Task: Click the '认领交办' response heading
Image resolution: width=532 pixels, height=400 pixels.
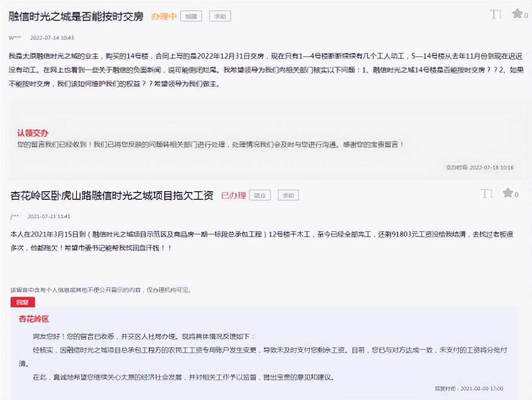Action: [32, 133]
